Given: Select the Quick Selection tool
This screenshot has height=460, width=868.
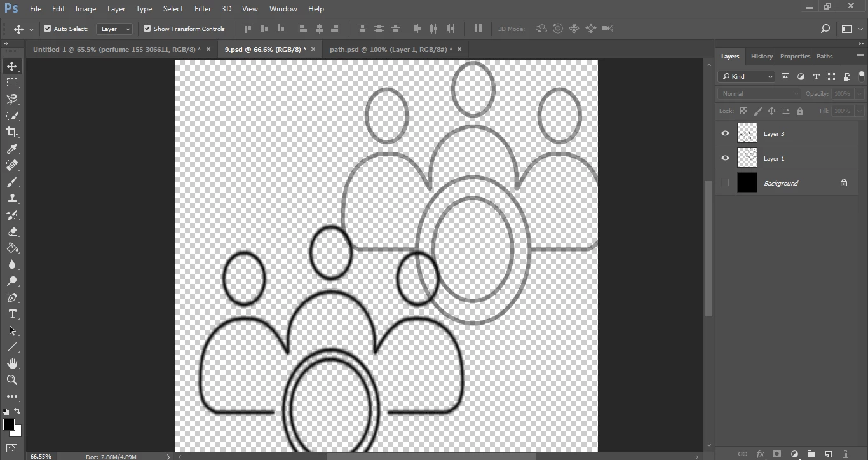Looking at the screenshot, I should point(12,116).
